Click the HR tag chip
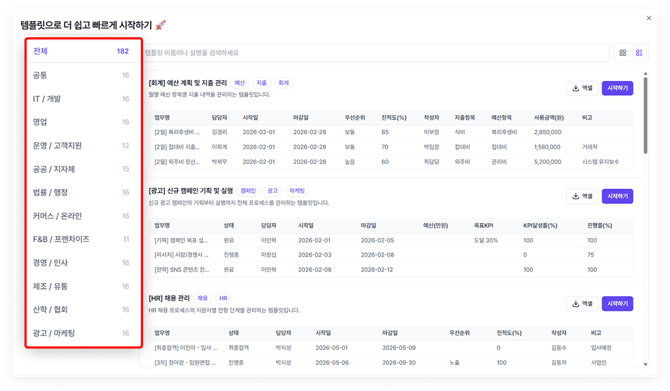The width and height of the screenshot is (670, 391). point(223,298)
